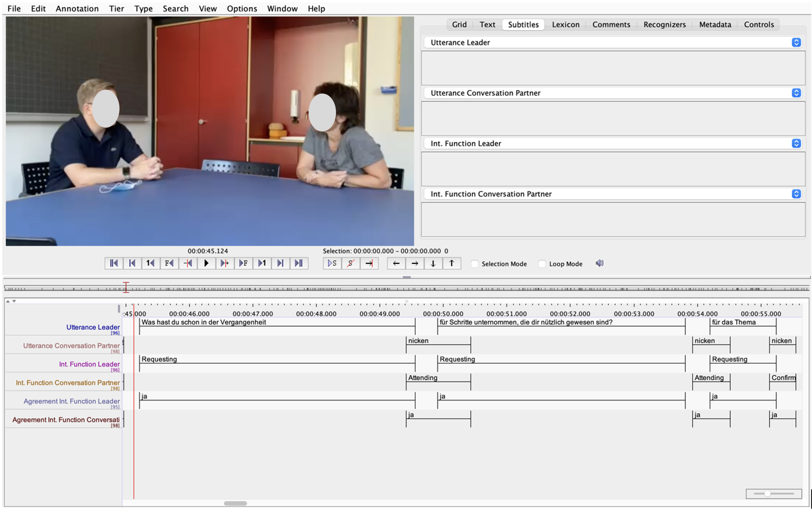
Task: Select previous annotation with the left arrow button
Action: coord(396,263)
